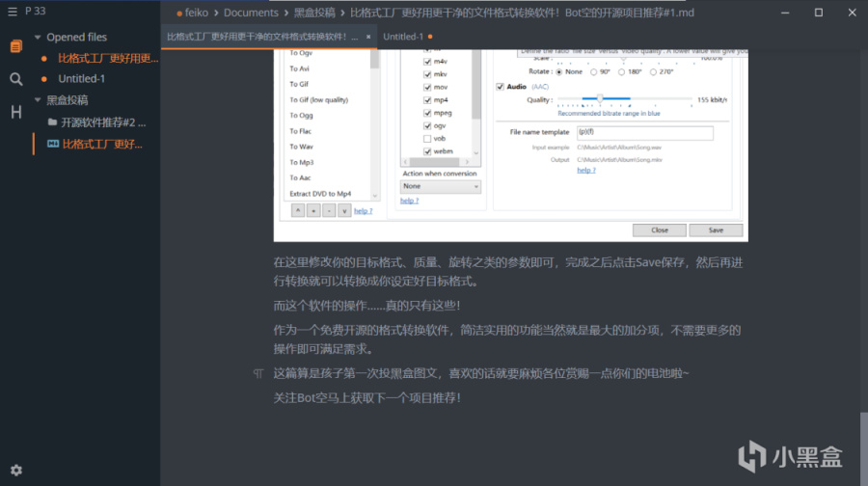Click feiko in the breadcrumb path
The image size is (868, 486).
pos(197,13)
